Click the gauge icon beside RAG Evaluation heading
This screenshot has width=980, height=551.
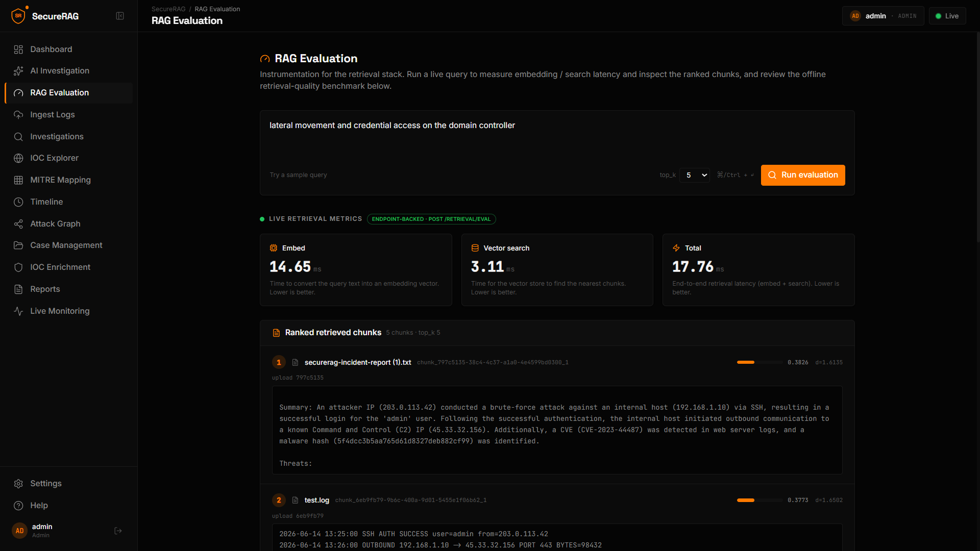[265, 59]
